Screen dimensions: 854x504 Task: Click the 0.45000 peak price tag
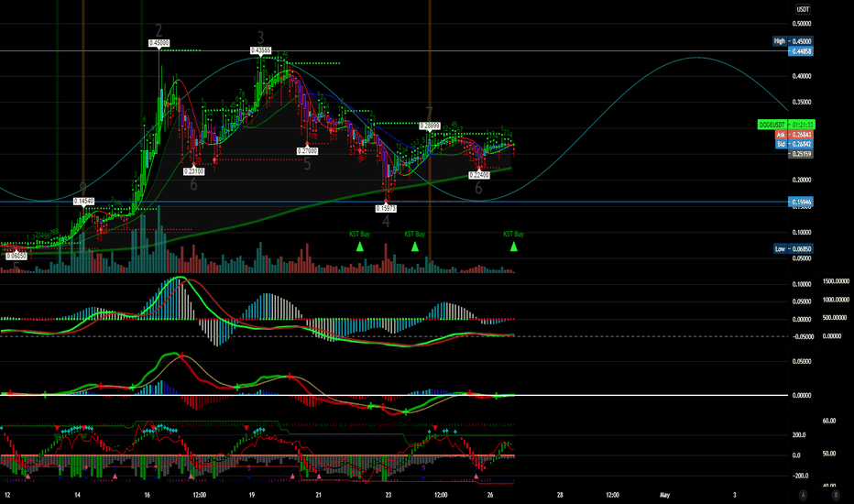click(159, 43)
